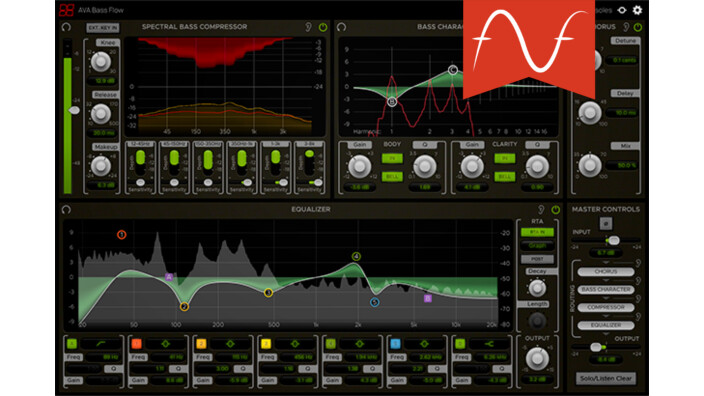704x396 pixels.
Task: Select EQ node 4 on the graph
Action: [356, 256]
